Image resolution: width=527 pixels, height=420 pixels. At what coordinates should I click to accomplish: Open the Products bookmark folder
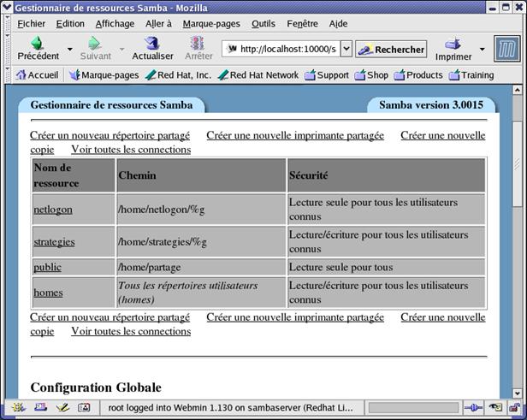pyautogui.click(x=418, y=75)
